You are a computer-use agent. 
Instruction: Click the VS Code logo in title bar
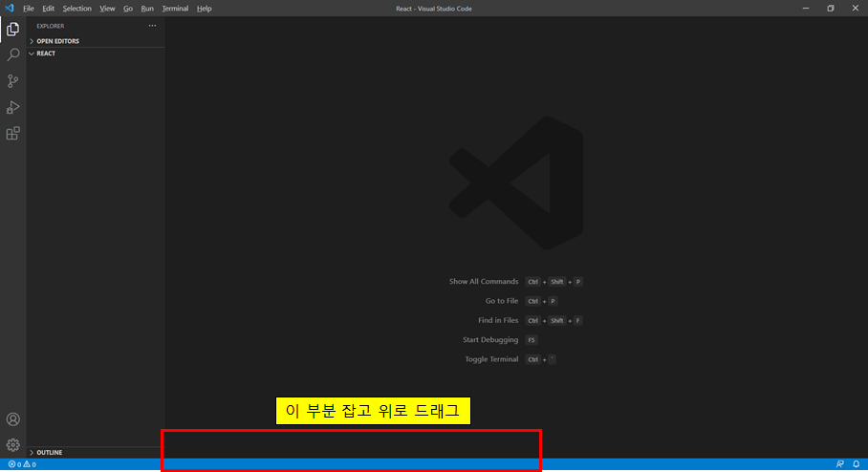pyautogui.click(x=10, y=9)
